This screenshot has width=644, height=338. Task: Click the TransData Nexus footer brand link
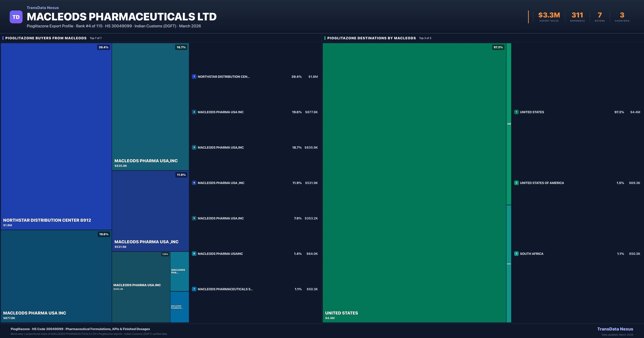point(615,329)
